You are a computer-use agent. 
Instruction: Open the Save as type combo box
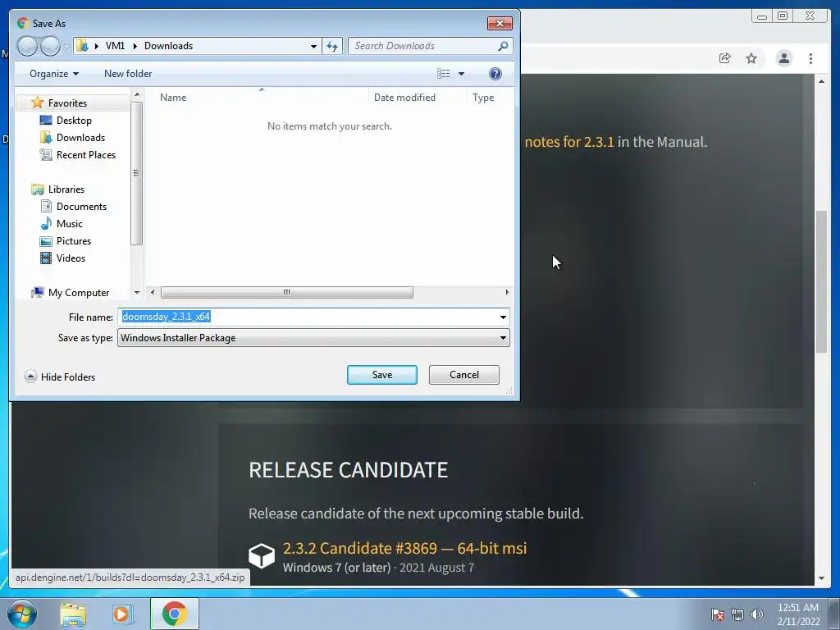(x=313, y=337)
